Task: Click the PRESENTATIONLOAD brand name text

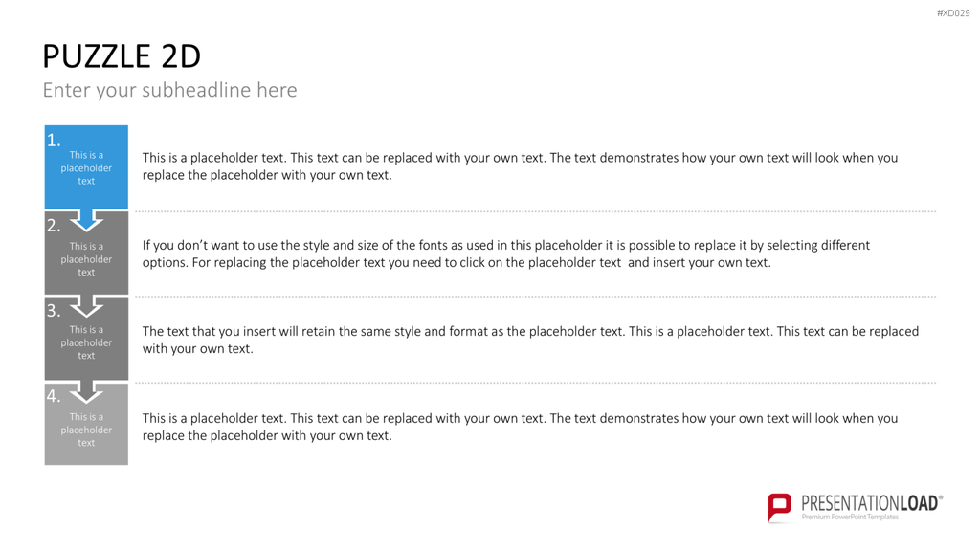Action: click(x=870, y=503)
